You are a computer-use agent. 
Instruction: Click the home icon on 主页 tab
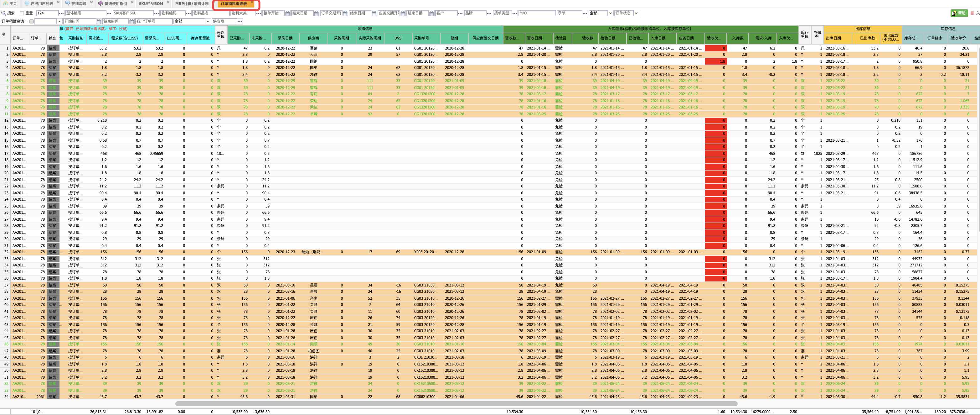coord(5,3)
